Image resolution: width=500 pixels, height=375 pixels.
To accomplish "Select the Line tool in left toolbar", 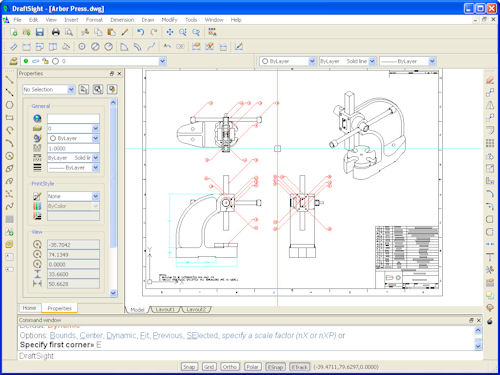I will coord(9,79).
